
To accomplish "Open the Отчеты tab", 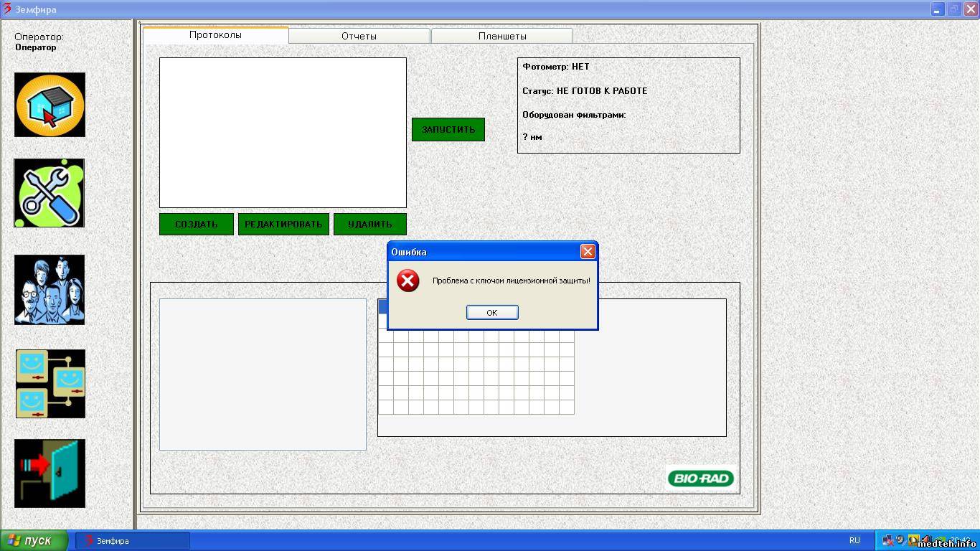I will (x=359, y=36).
